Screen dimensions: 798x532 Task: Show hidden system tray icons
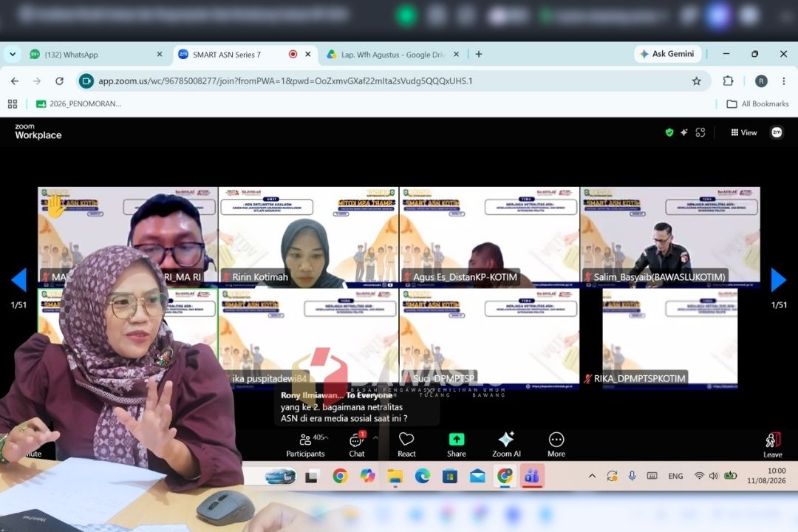pos(592,476)
